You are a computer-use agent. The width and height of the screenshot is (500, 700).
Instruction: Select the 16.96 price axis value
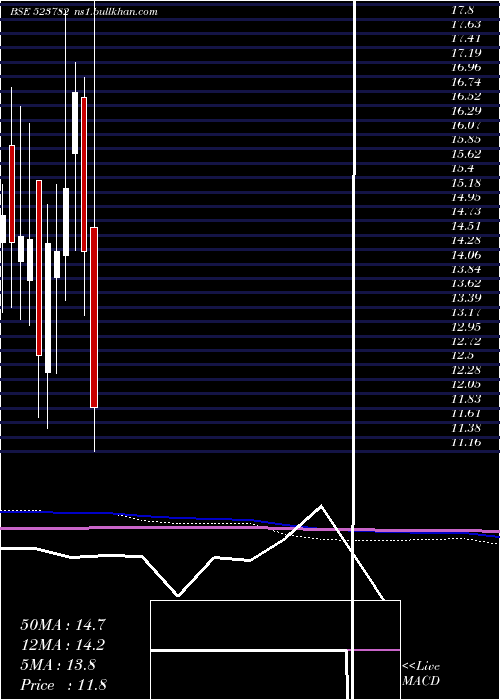point(466,67)
